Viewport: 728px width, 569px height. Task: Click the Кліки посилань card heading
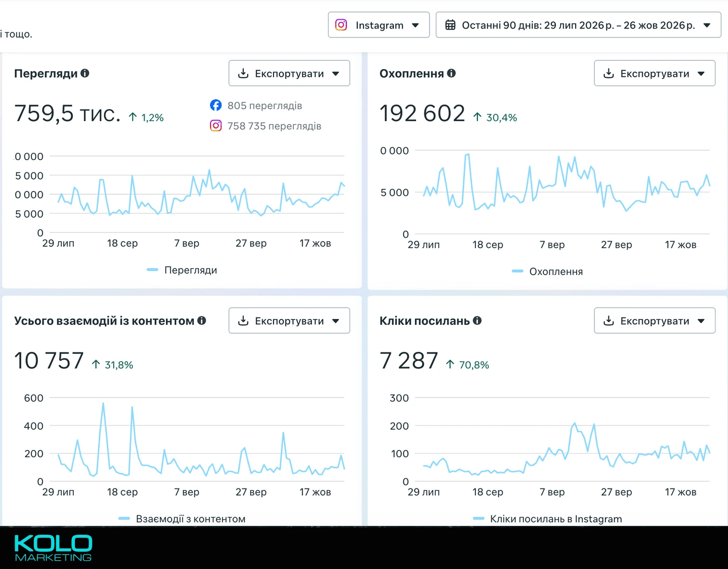[425, 321]
